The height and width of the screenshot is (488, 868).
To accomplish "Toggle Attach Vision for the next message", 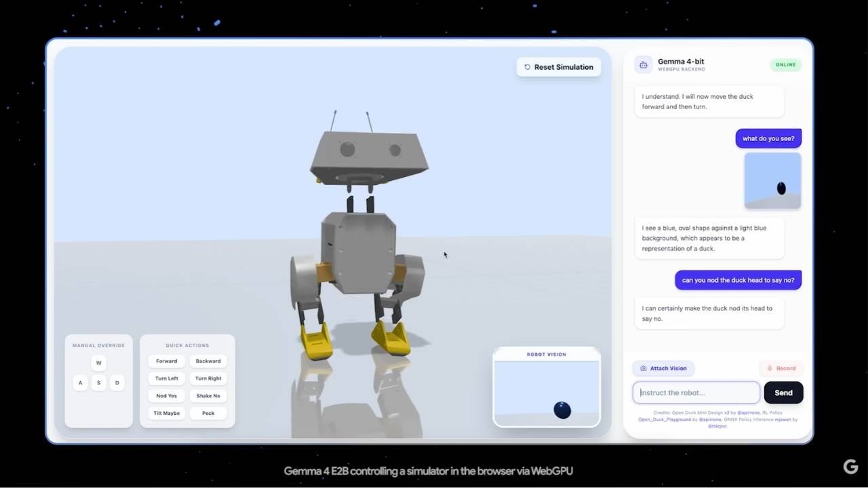I will 663,368.
